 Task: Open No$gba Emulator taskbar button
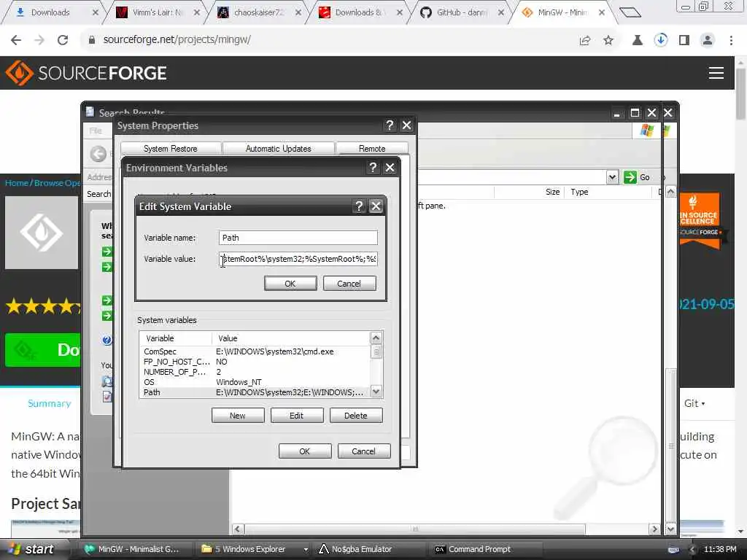coord(370,549)
